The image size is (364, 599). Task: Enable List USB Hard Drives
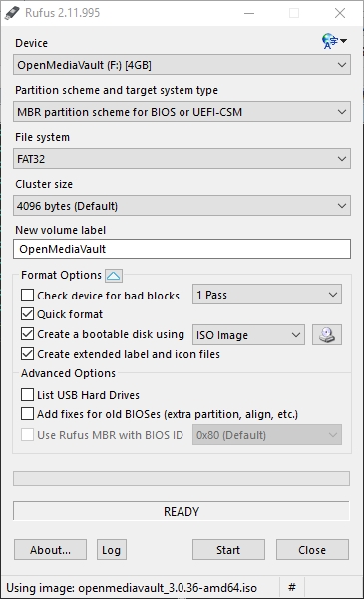(x=28, y=395)
